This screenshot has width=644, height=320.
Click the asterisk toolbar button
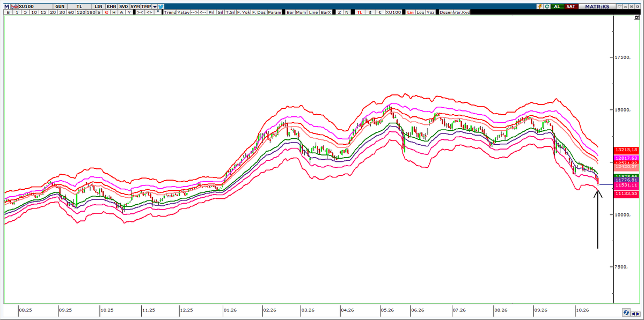(158, 12)
